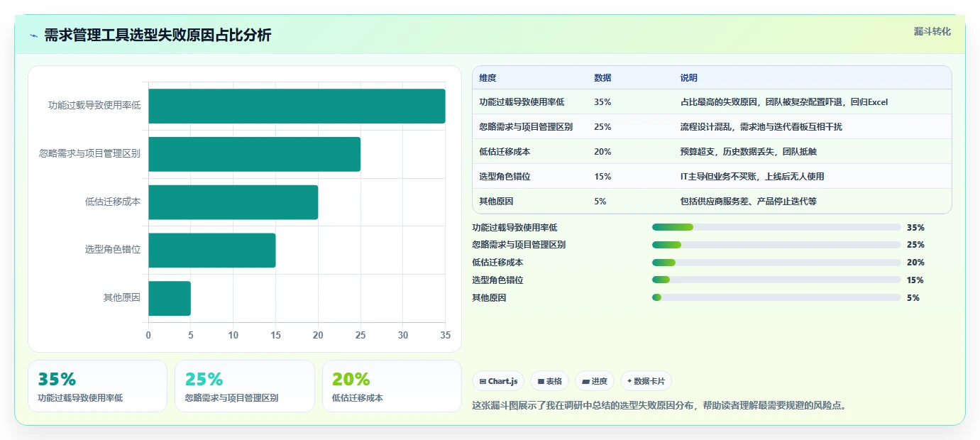Click the 忽略需求与项目管理区别 chart bar

[254, 154]
